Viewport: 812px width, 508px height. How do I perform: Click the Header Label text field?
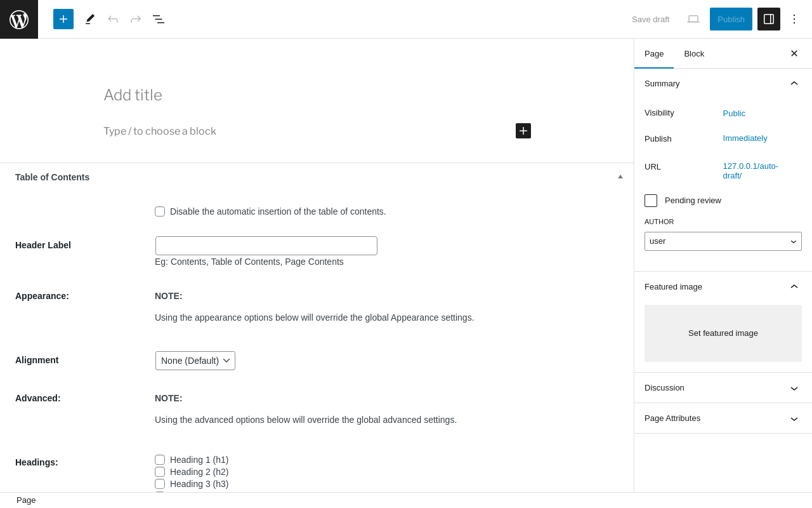point(266,246)
